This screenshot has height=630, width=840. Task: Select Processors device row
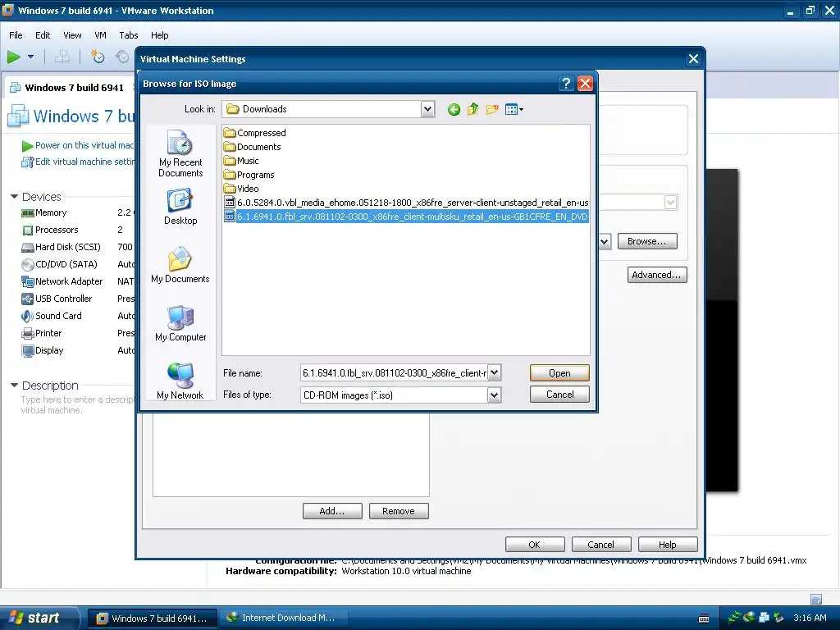76,230
